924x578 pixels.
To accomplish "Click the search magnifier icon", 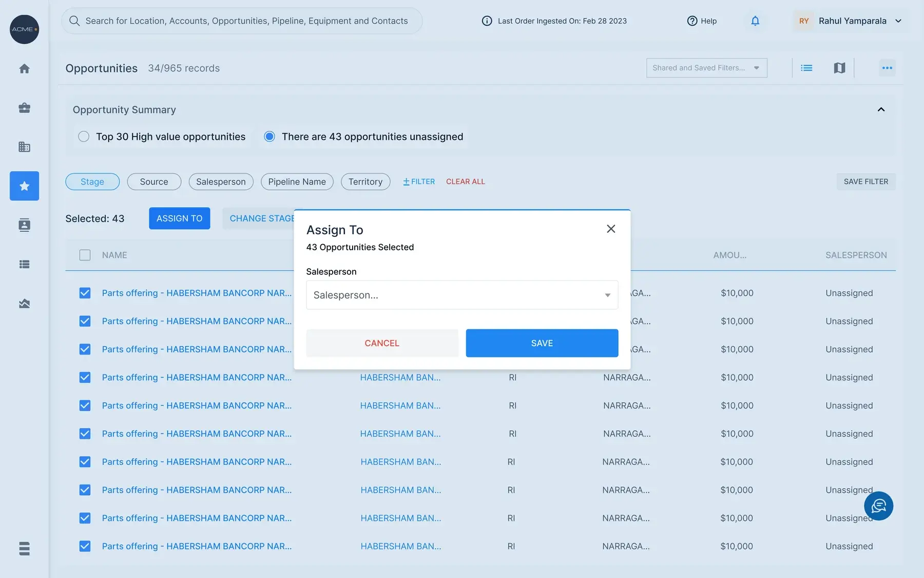I will tap(74, 21).
